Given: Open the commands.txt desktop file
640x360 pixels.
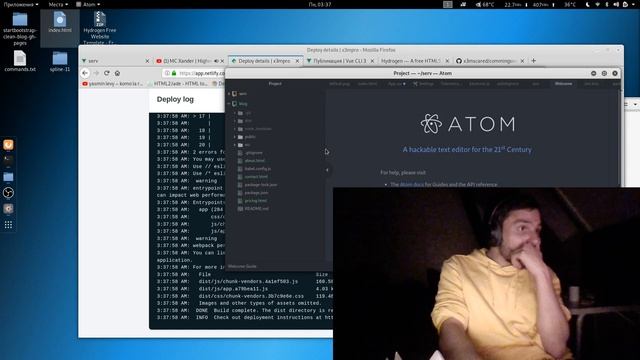Looking at the screenshot, I should (20, 61).
